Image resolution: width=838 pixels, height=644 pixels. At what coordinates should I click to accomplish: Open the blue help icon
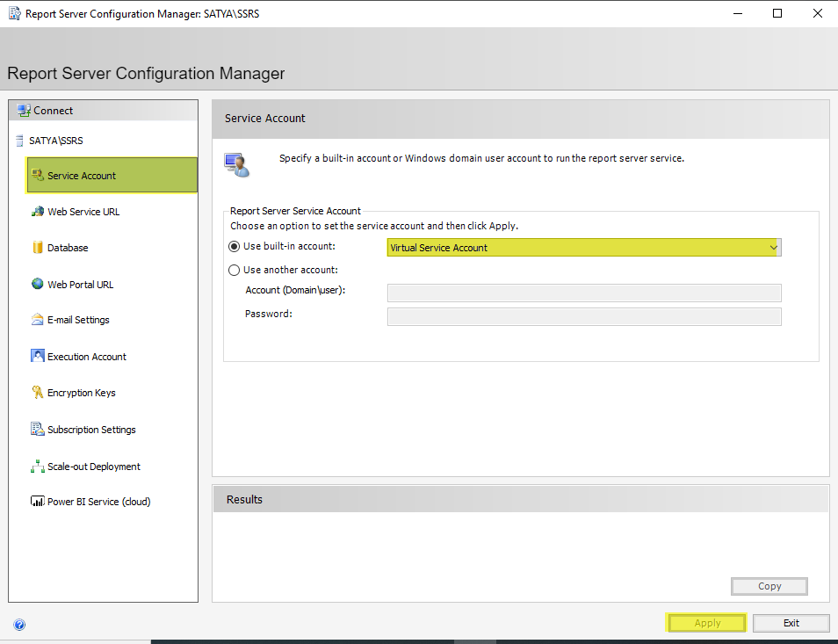tap(19, 625)
